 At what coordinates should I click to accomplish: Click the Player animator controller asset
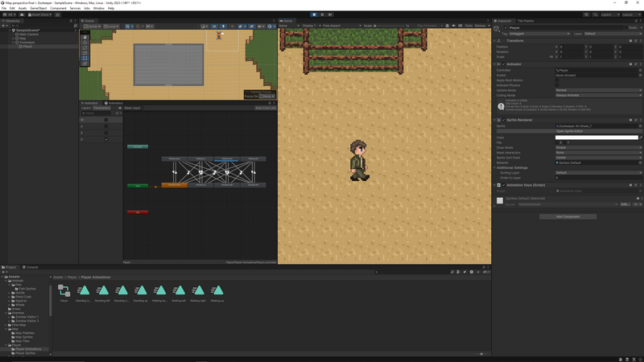point(64,290)
